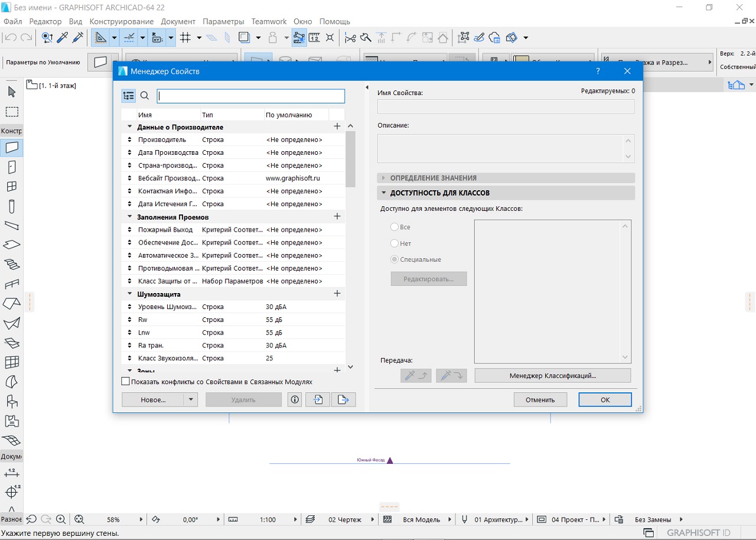Click the Wall tool icon

coord(11,147)
